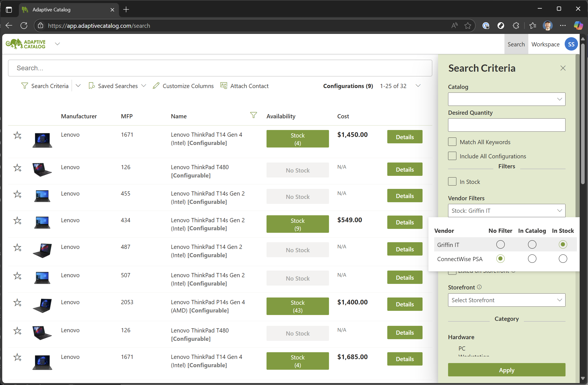Click the Saved Searches document icon
The image size is (588, 385).
91,86
